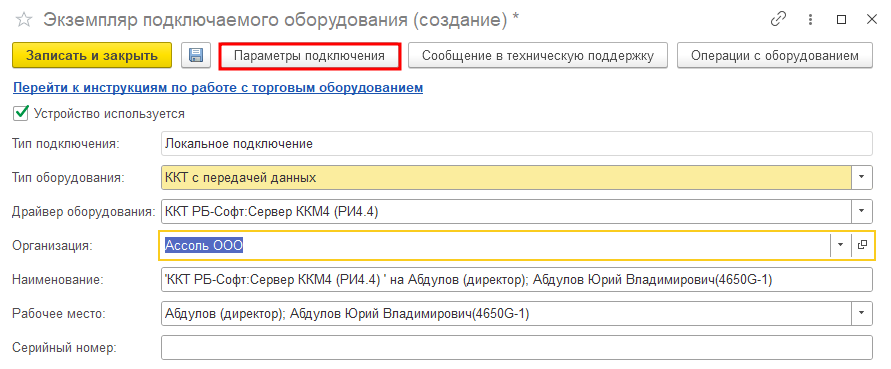Expand 'Рабочее место' dropdown arrow
The height and width of the screenshot is (369, 891).
[862, 313]
